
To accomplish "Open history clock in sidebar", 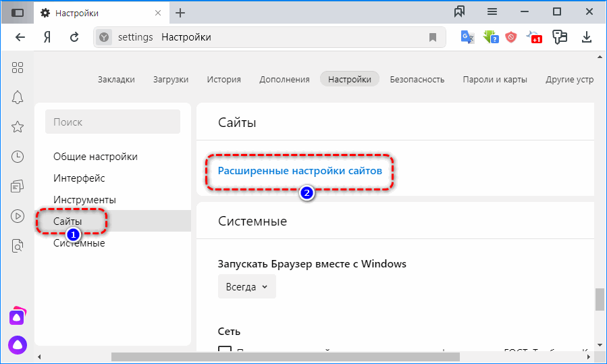I will [18, 157].
